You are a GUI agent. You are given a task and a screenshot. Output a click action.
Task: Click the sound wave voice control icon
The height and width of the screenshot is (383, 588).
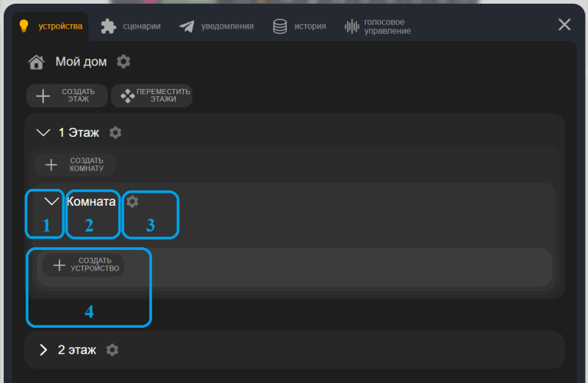[x=352, y=26]
